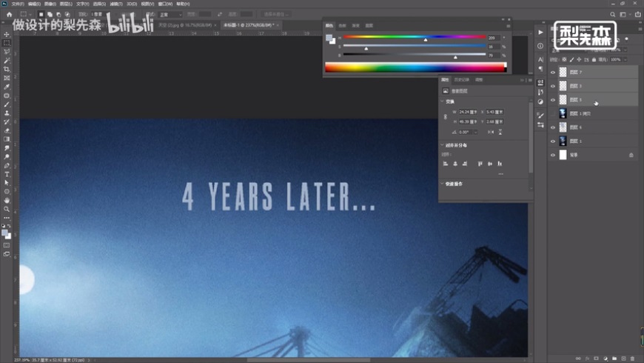The image size is (644, 363).
Task: Switch to the 历史记录 tab
Action: (x=462, y=80)
